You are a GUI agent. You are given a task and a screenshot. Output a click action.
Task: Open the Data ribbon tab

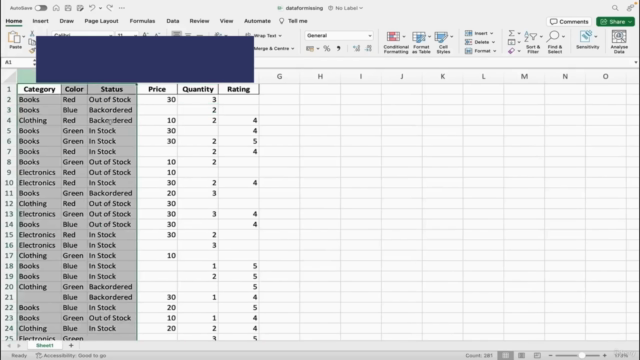click(x=173, y=21)
